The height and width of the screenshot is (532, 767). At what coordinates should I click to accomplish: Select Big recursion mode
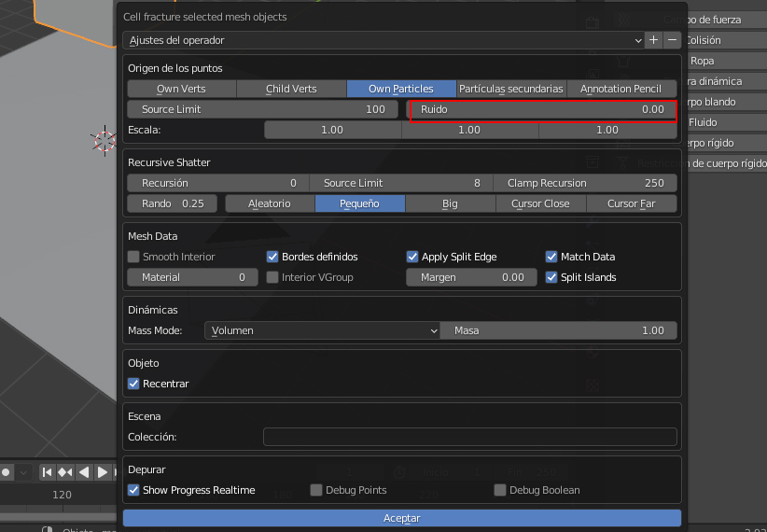click(450, 203)
